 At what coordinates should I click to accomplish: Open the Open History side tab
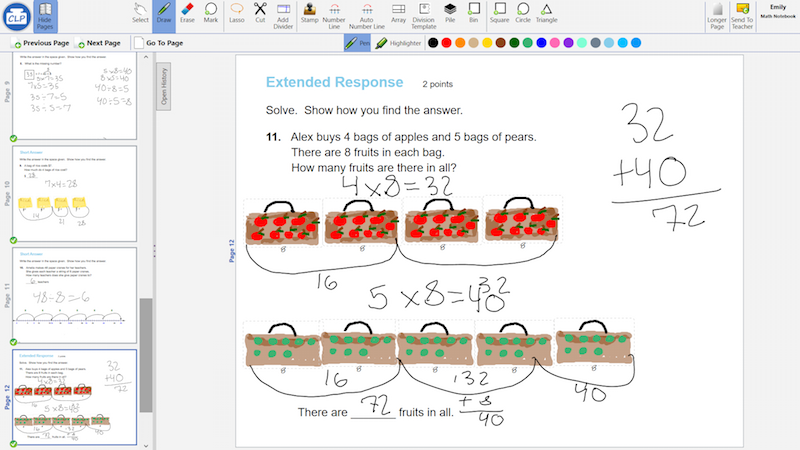point(164,86)
